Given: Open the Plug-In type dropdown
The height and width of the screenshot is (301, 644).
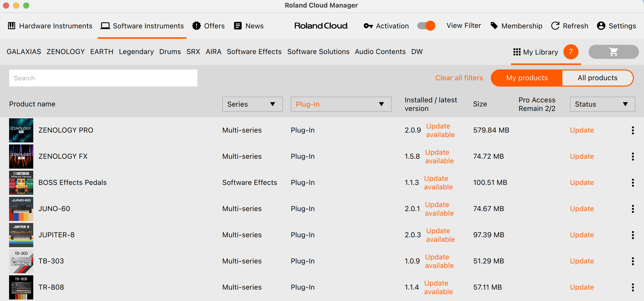Looking at the screenshot, I should [x=341, y=104].
